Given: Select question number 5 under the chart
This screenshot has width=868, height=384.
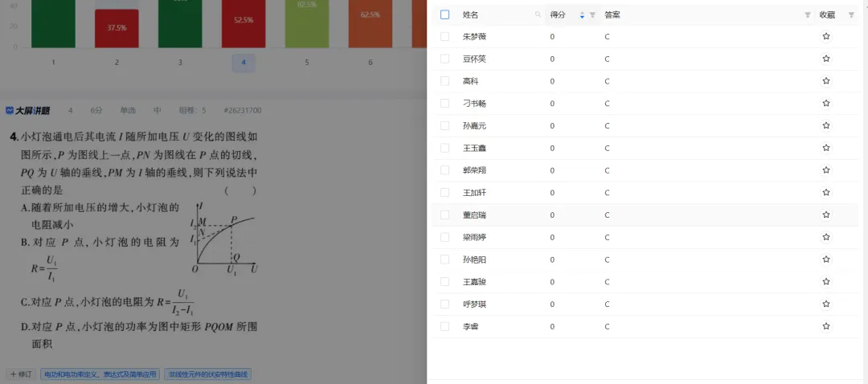Looking at the screenshot, I should coord(307,63).
